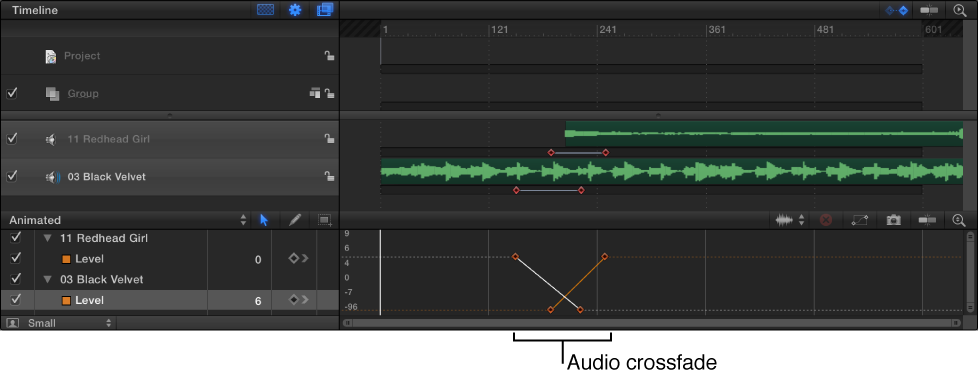Uncheck the Group activation checkbox

point(12,93)
